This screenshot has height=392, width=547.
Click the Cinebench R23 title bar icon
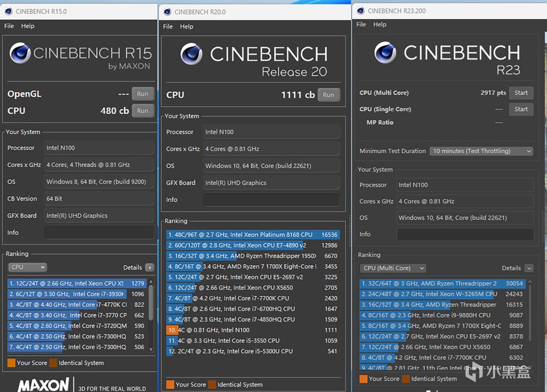pos(361,11)
